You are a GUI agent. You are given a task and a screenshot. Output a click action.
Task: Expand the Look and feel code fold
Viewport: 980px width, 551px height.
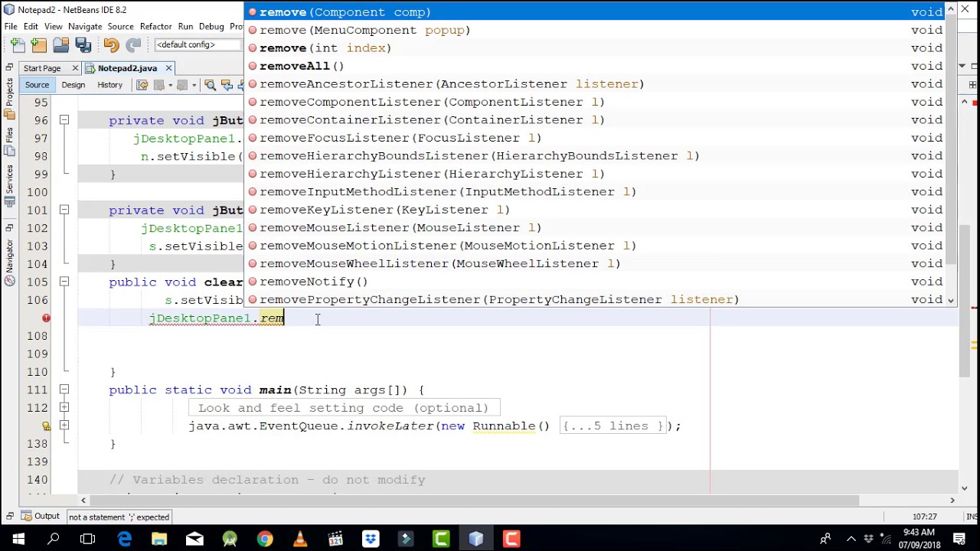[64, 407]
